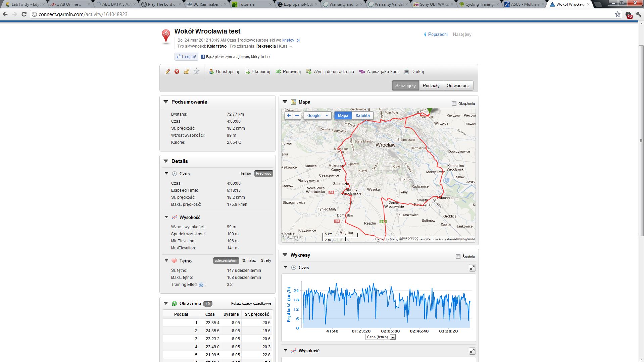The height and width of the screenshot is (362, 644).
Task: Click the Training Effect help icon
Action: [x=201, y=285]
